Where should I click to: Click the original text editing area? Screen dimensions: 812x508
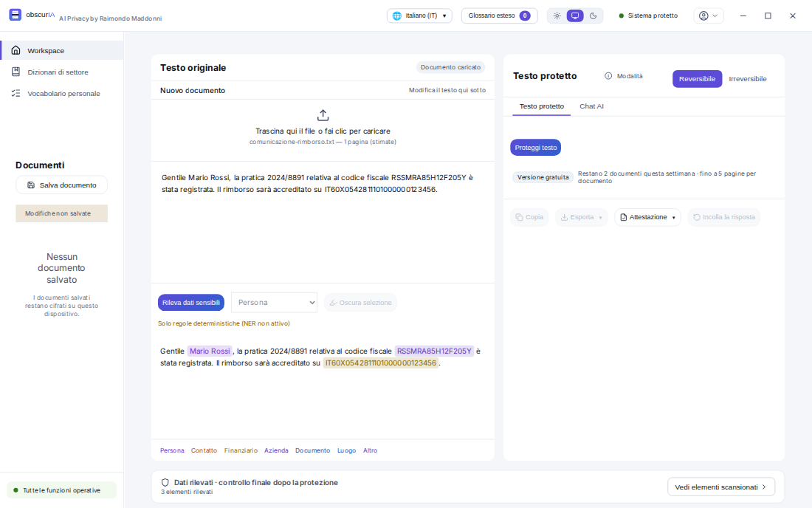323,222
